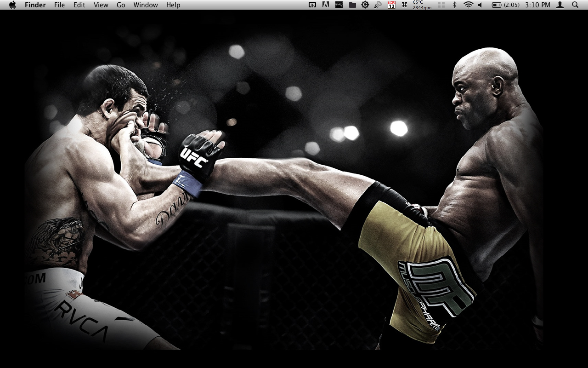Open the Bluetooth status menu
Image resolution: width=588 pixels, height=368 pixels.
coord(455,5)
